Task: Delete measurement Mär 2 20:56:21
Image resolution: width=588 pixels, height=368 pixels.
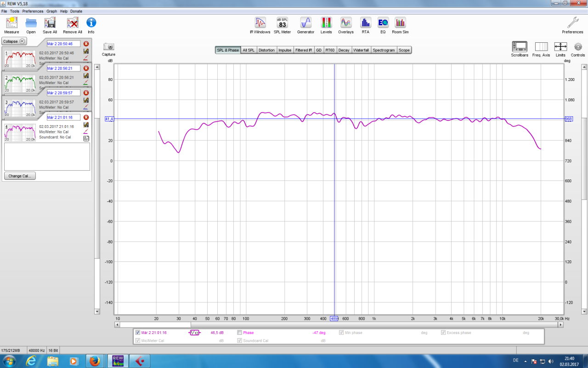Action: (86, 68)
